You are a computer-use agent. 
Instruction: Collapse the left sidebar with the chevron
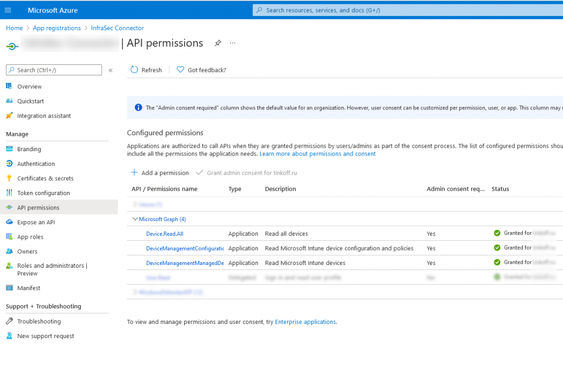click(110, 70)
